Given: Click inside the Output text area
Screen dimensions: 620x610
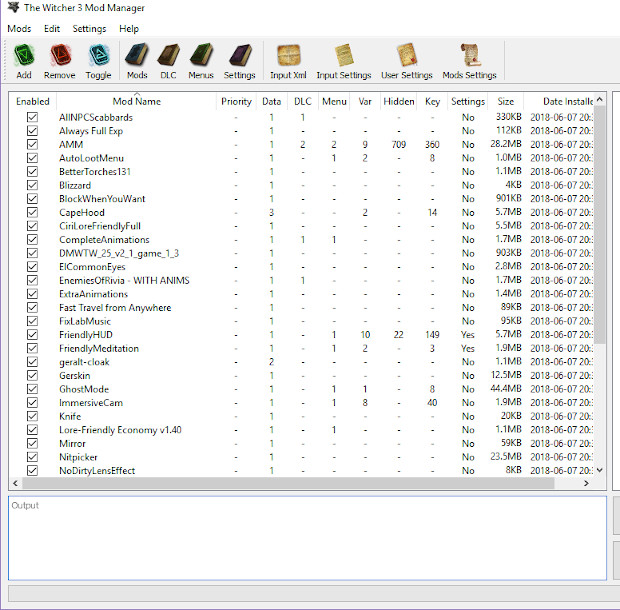Looking at the screenshot, I should (307, 538).
